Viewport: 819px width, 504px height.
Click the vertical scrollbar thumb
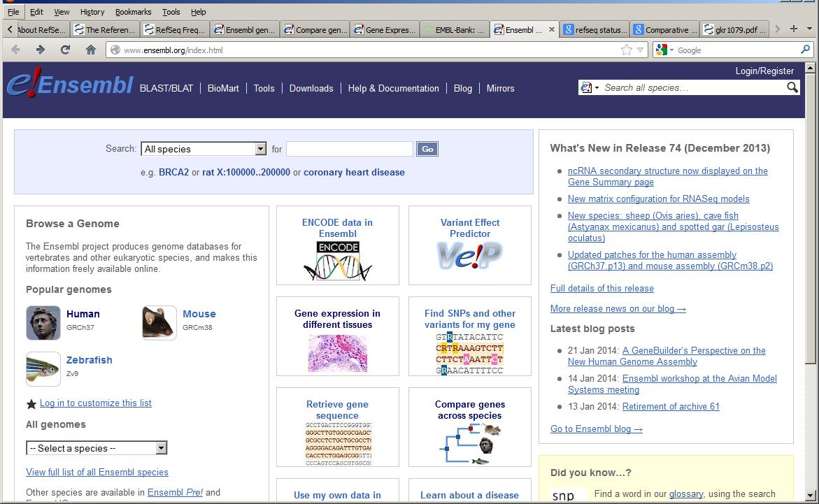point(810,219)
